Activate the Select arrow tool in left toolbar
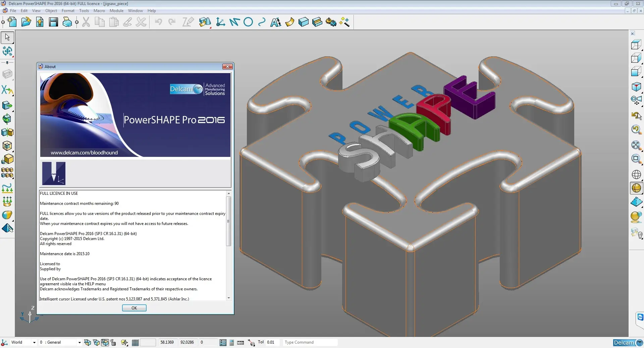Image resolution: width=644 pixels, height=348 pixels. tap(7, 37)
